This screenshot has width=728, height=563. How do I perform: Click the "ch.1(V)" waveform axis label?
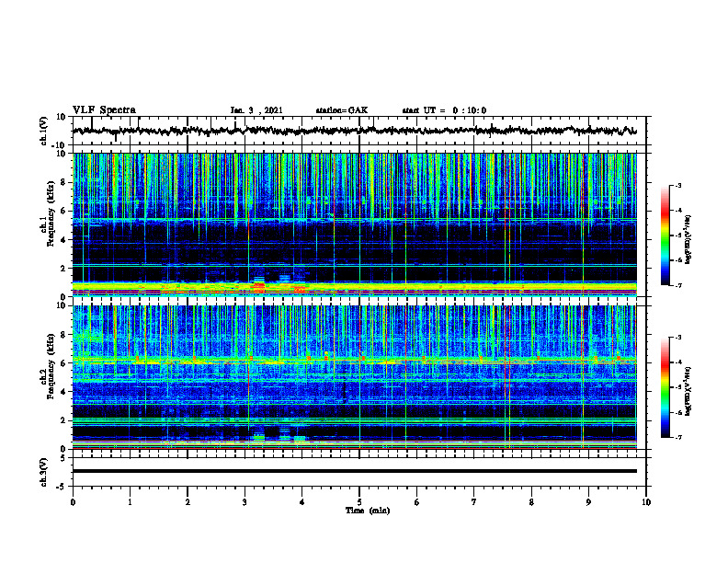tap(44, 131)
